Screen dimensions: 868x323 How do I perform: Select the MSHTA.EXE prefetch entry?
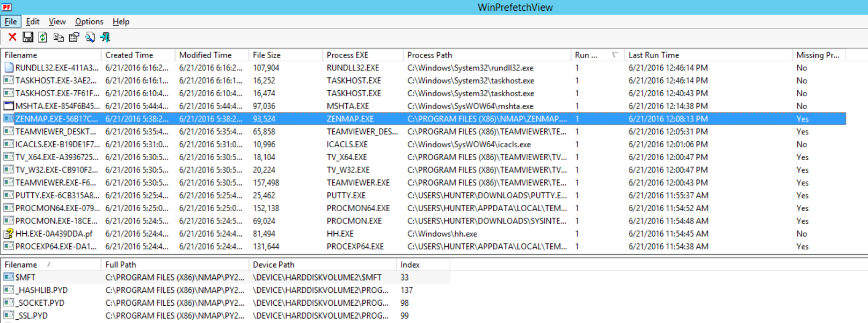[x=57, y=106]
